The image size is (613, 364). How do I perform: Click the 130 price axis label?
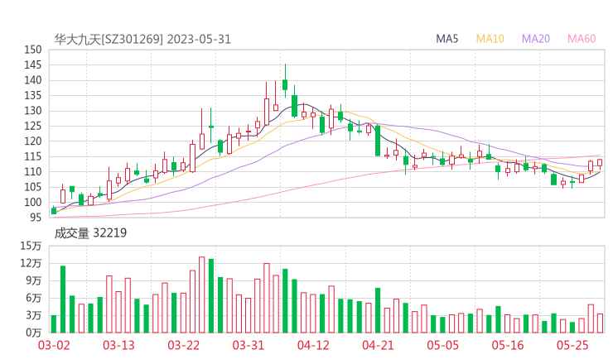tap(33, 111)
